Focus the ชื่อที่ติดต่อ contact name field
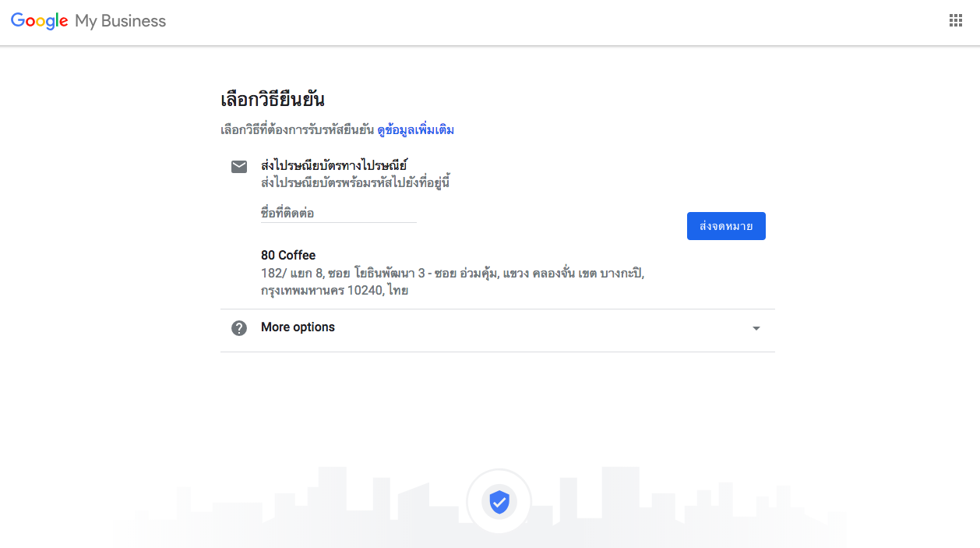 pos(339,213)
